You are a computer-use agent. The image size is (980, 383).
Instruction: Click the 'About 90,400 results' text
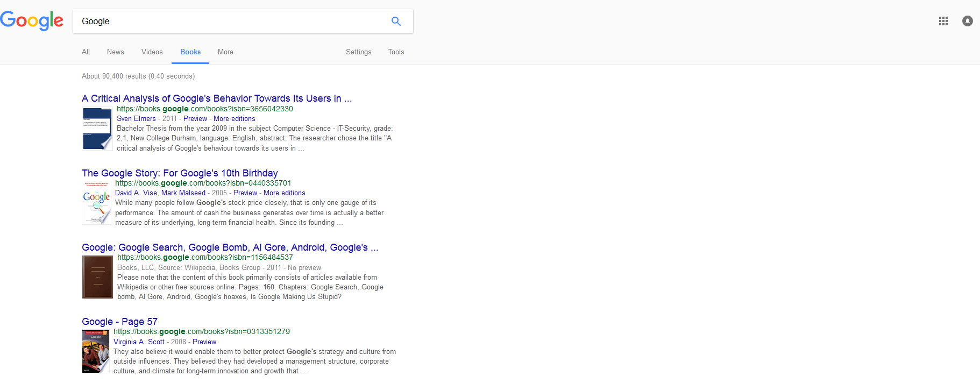(x=138, y=76)
